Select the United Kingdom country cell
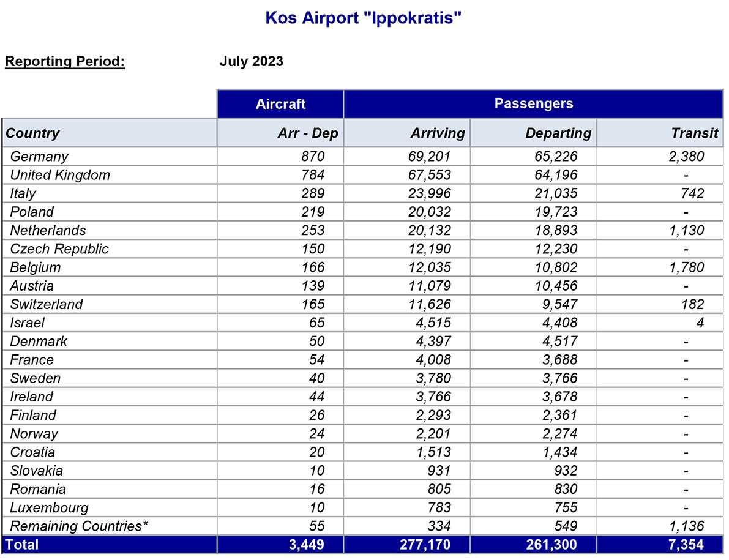The height and width of the screenshot is (560, 729). click(60, 174)
